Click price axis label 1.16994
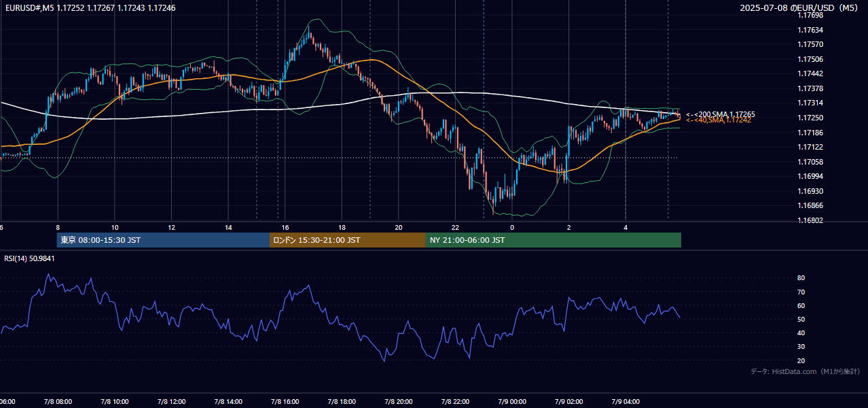Screen dimensions: 868x408 (810, 176)
